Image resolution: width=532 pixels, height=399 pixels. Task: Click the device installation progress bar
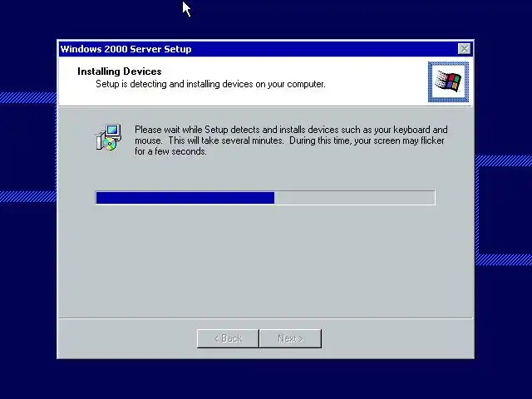click(x=265, y=198)
